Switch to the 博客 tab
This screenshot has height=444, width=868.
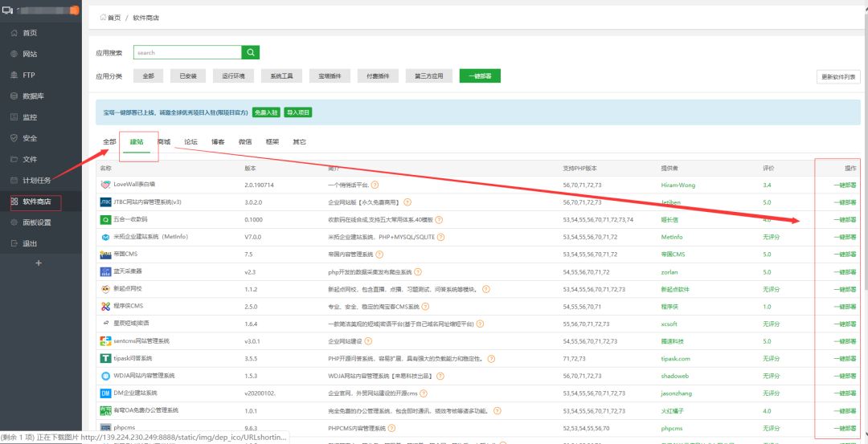point(218,142)
